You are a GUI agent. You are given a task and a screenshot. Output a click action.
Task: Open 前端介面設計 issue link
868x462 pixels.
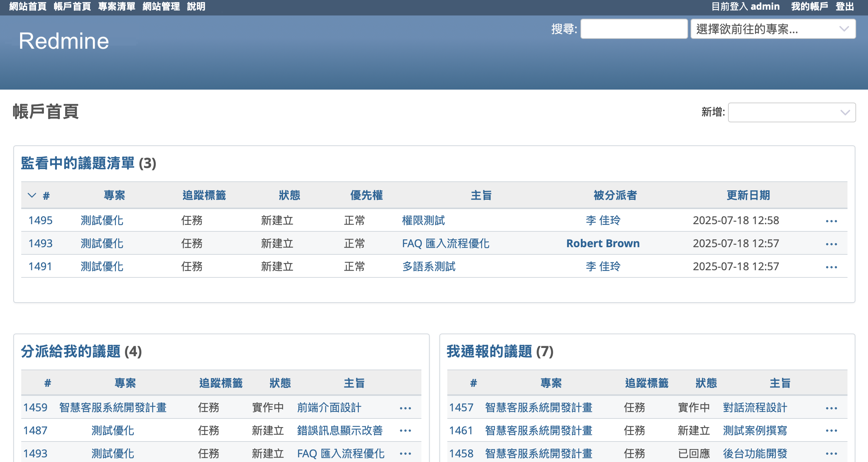(329, 407)
